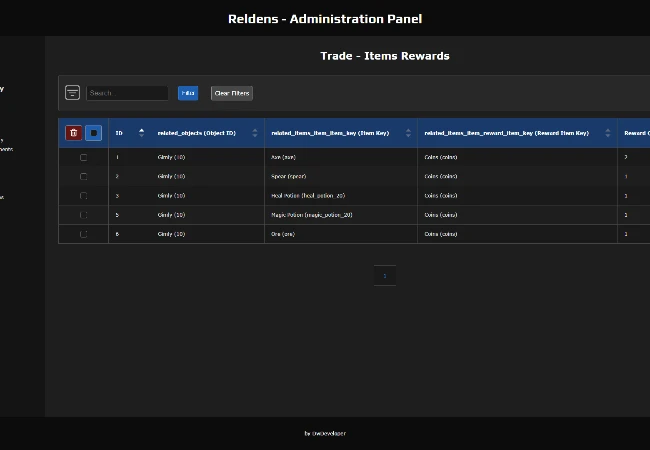Screen dimensions: 650x450
Task: Check the box for the Spear (spear) row
Action: click(x=84, y=177)
